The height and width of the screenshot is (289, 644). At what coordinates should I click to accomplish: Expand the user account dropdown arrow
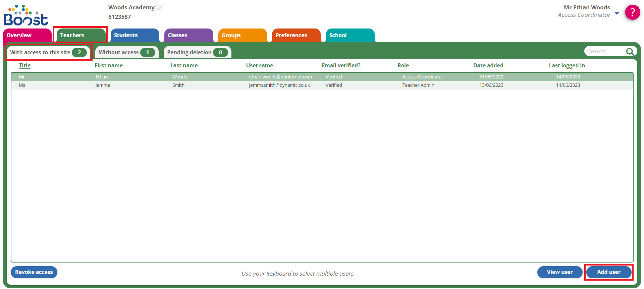pyautogui.click(x=617, y=13)
